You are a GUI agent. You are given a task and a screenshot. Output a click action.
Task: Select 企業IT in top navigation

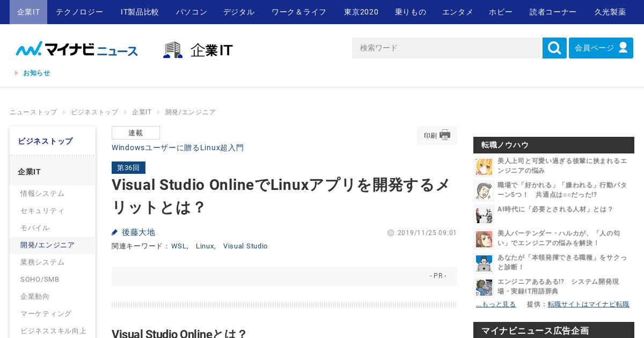click(x=28, y=12)
